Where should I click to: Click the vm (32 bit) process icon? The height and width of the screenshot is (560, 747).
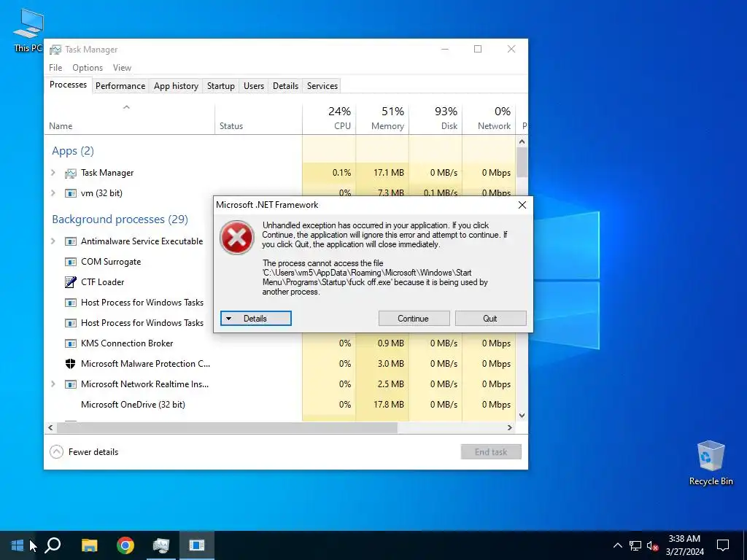coord(71,193)
